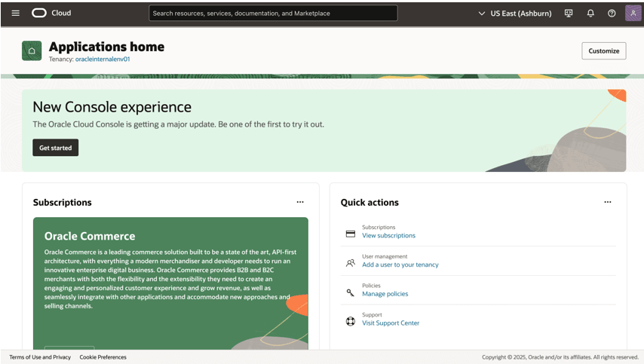
Task: Open Subscriptions card more options menu
Action: (x=300, y=202)
